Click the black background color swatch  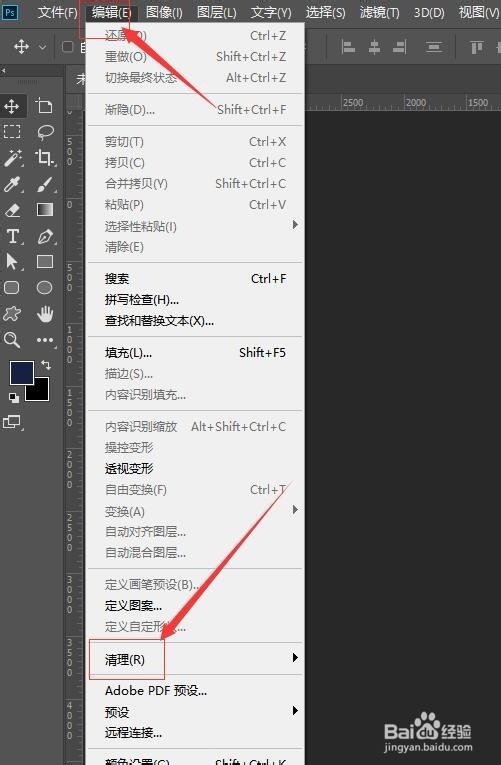coord(41,392)
